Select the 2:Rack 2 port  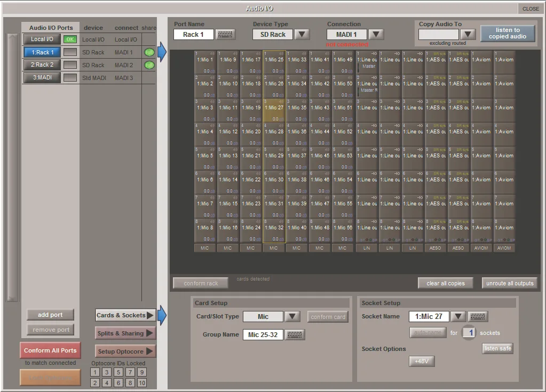click(x=42, y=65)
